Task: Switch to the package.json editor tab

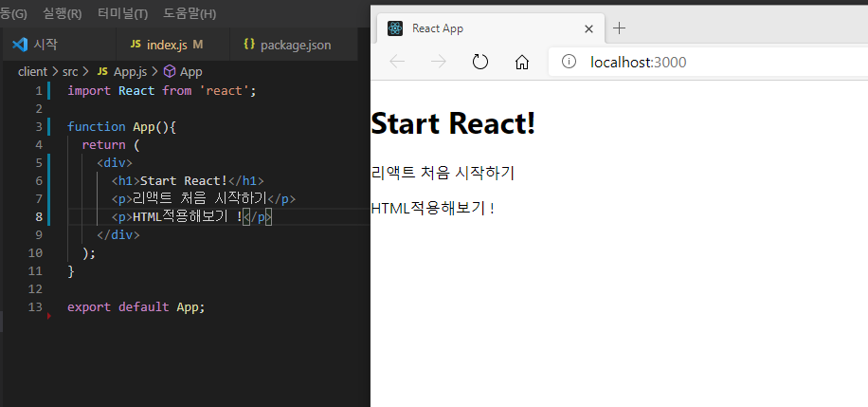Action: pyautogui.click(x=294, y=45)
